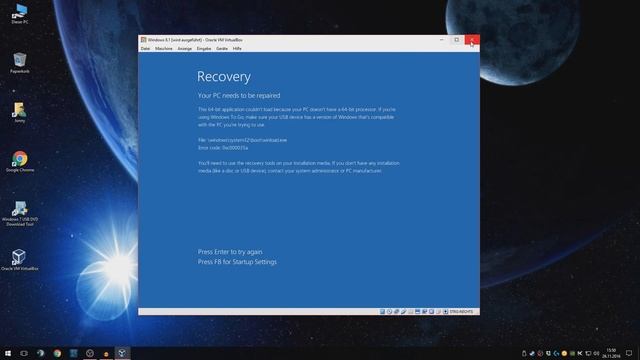This screenshot has height=360, width=640.
Task: Select the Dieser PC desktop icon
Action: (x=20, y=13)
